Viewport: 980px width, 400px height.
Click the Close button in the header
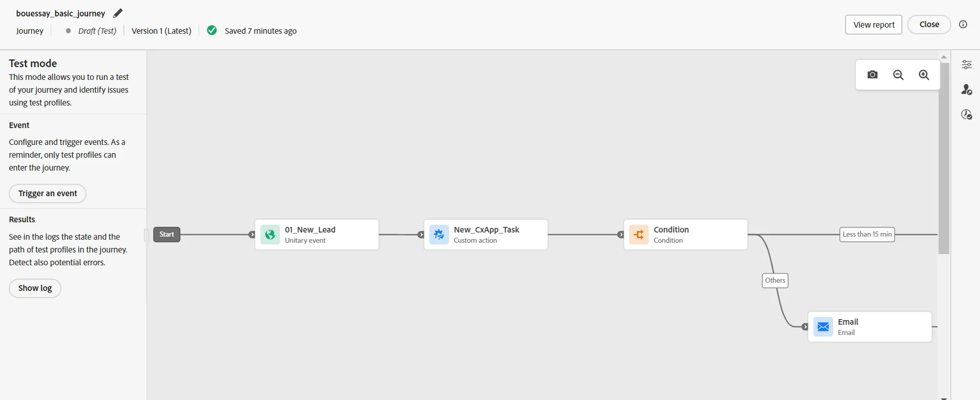pyautogui.click(x=929, y=25)
